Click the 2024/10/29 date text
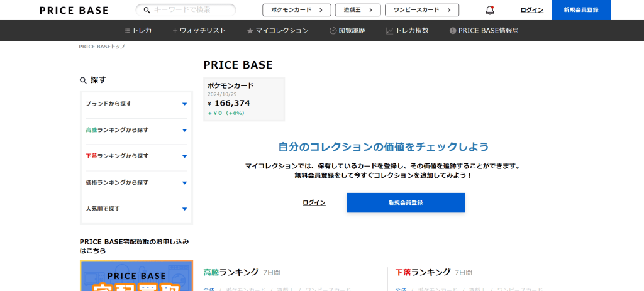 point(222,94)
